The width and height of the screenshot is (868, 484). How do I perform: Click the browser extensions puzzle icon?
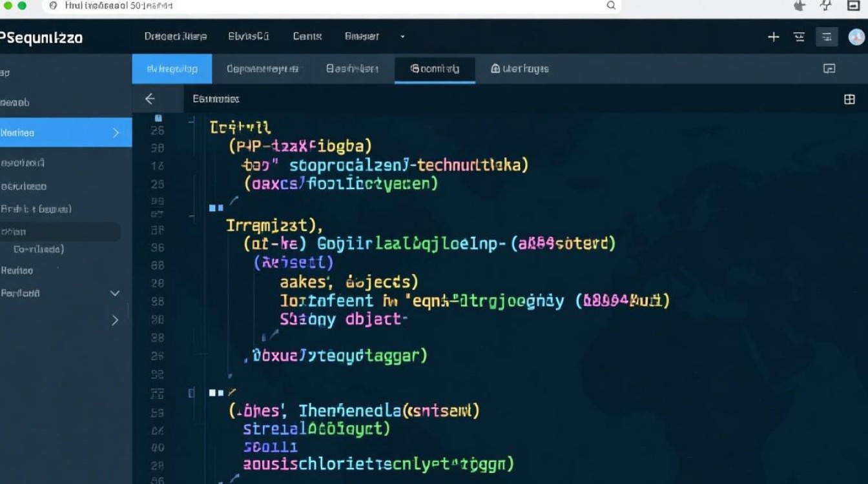pyautogui.click(x=799, y=6)
